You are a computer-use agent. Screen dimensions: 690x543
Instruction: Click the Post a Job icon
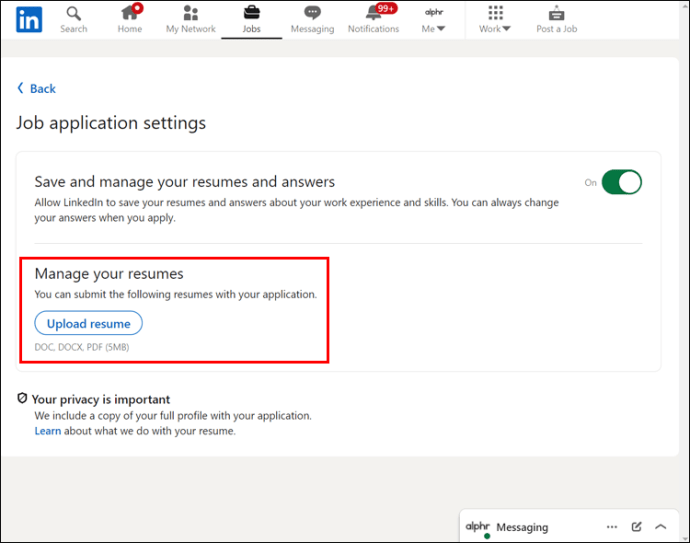(x=557, y=14)
